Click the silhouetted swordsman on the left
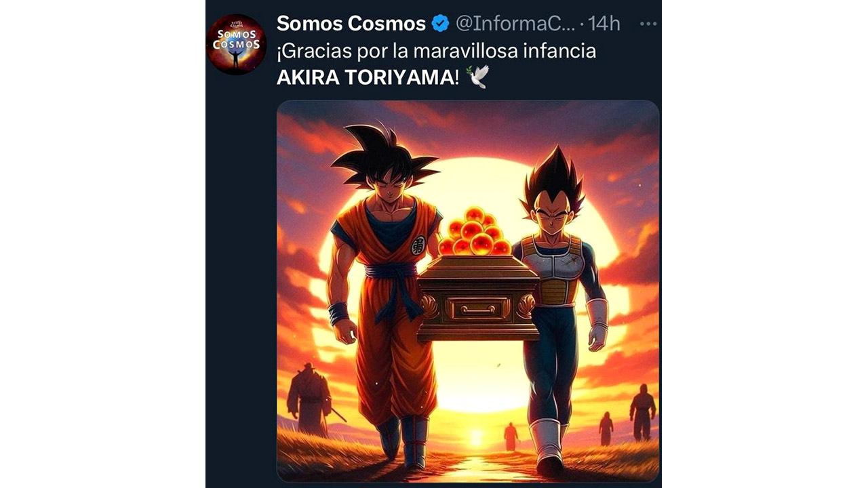Screen dimensions: 868x488 [x=309, y=399]
